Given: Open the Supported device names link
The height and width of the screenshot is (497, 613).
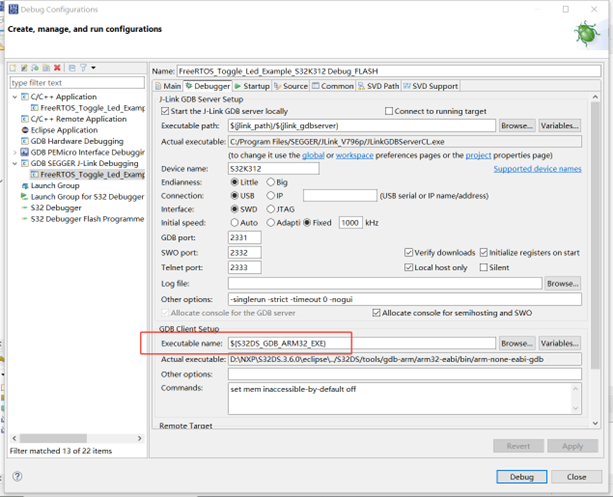Looking at the screenshot, I should pos(536,168).
